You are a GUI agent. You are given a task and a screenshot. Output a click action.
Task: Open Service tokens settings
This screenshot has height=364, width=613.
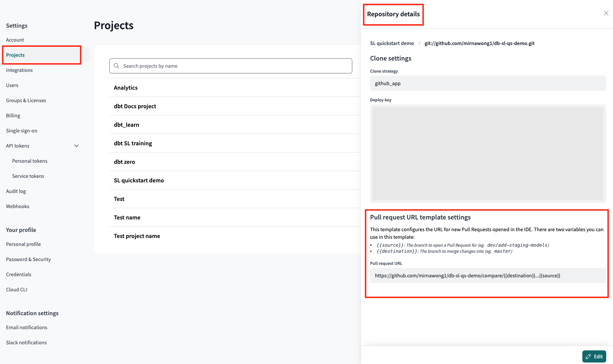(28, 176)
